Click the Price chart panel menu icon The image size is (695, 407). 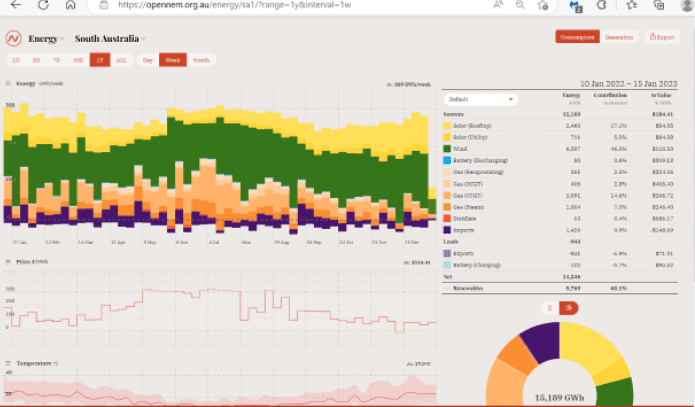(x=8, y=262)
